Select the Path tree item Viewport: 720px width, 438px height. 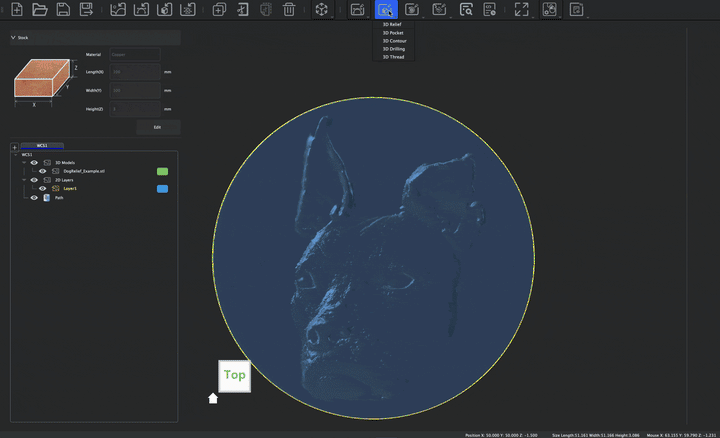tap(59, 198)
